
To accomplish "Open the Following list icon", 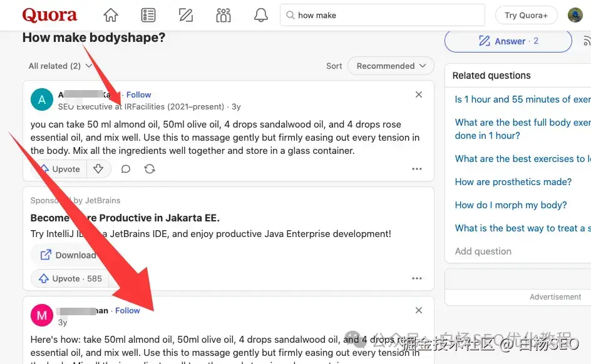I will coord(148,15).
